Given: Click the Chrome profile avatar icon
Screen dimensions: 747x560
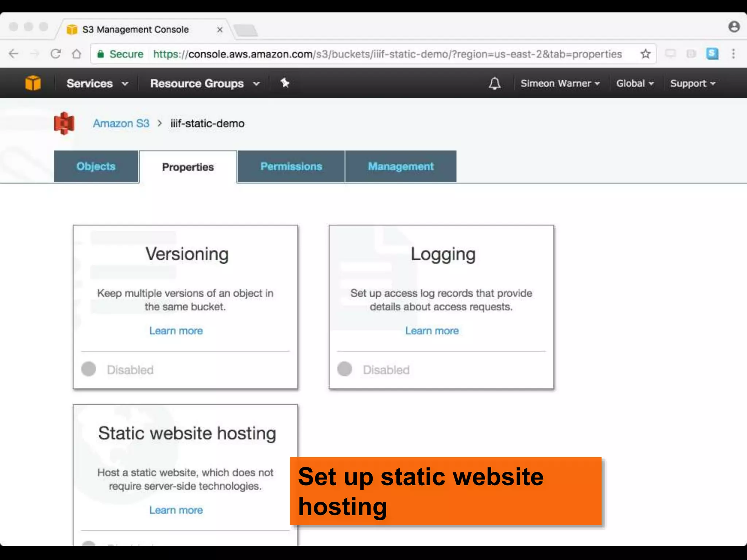Looking at the screenshot, I should [x=734, y=27].
